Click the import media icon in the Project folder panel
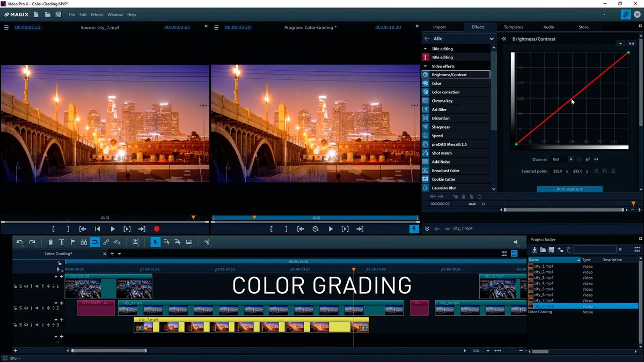 (x=534, y=249)
